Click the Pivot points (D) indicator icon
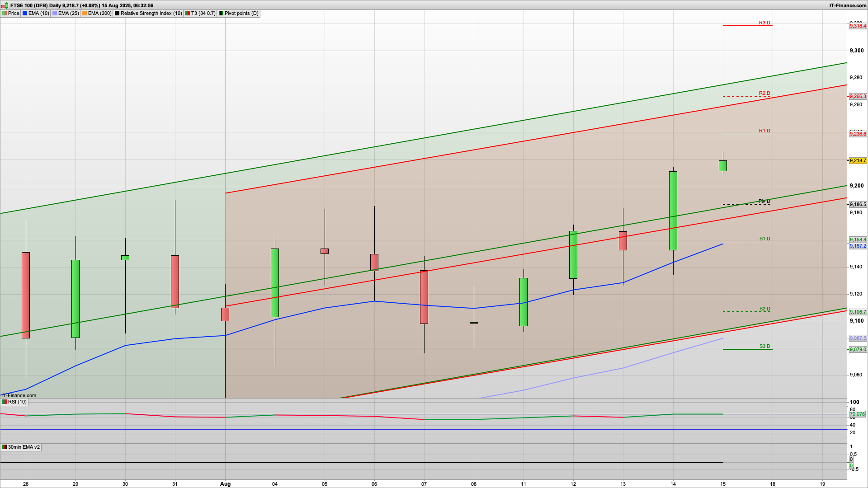This screenshot has width=868, height=488. [x=221, y=14]
